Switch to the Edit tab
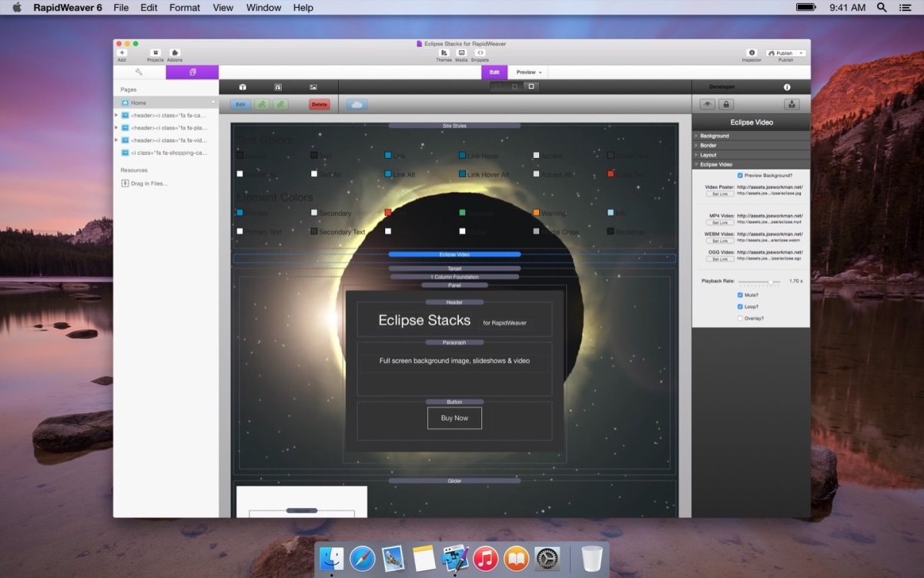924x578 pixels. (x=494, y=71)
